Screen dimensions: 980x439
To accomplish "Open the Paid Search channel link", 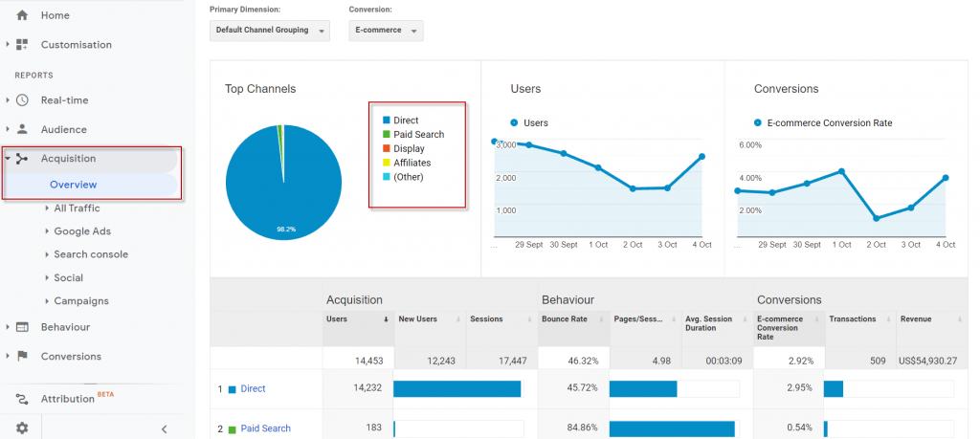I will [x=265, y=428].
